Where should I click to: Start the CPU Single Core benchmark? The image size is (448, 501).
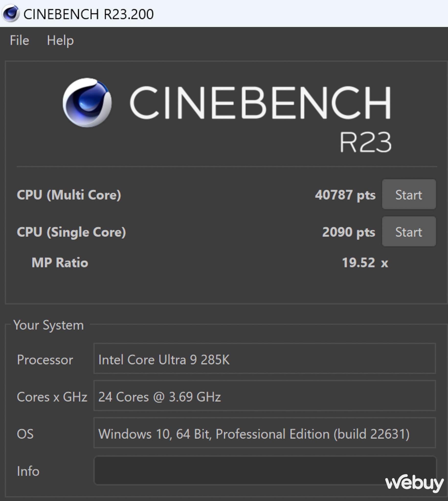coord(409,232)
